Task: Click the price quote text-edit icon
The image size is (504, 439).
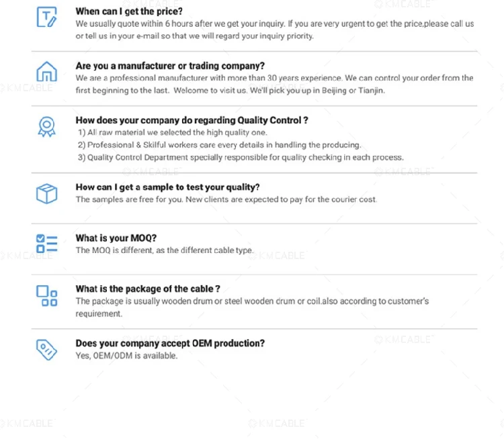Action: (46, 18)
